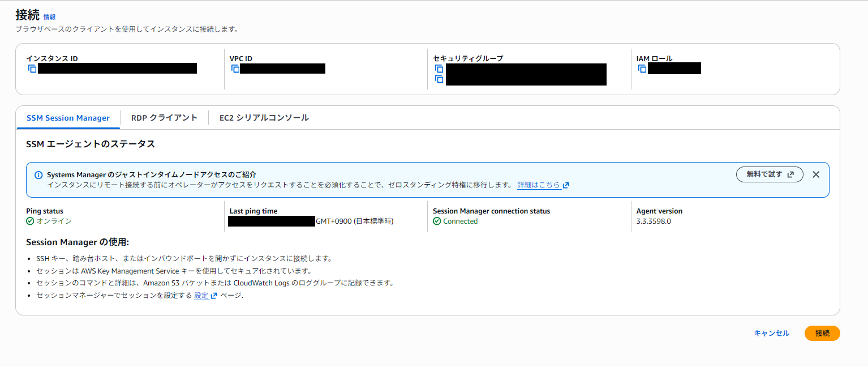
Task: Click the redacted VPC ID value
Action: point(282,69)
